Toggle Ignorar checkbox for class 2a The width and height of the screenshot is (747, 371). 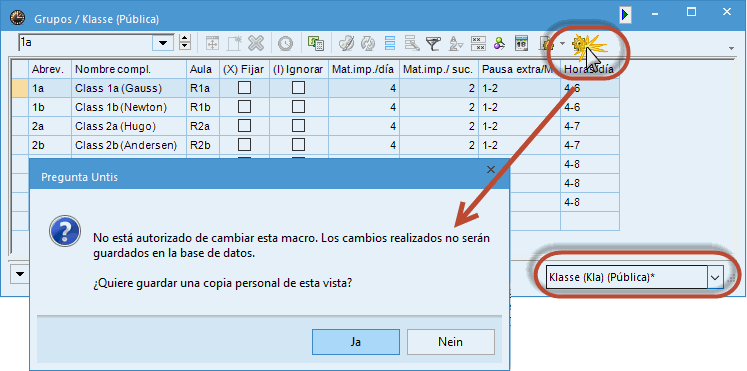click(299, 126)
